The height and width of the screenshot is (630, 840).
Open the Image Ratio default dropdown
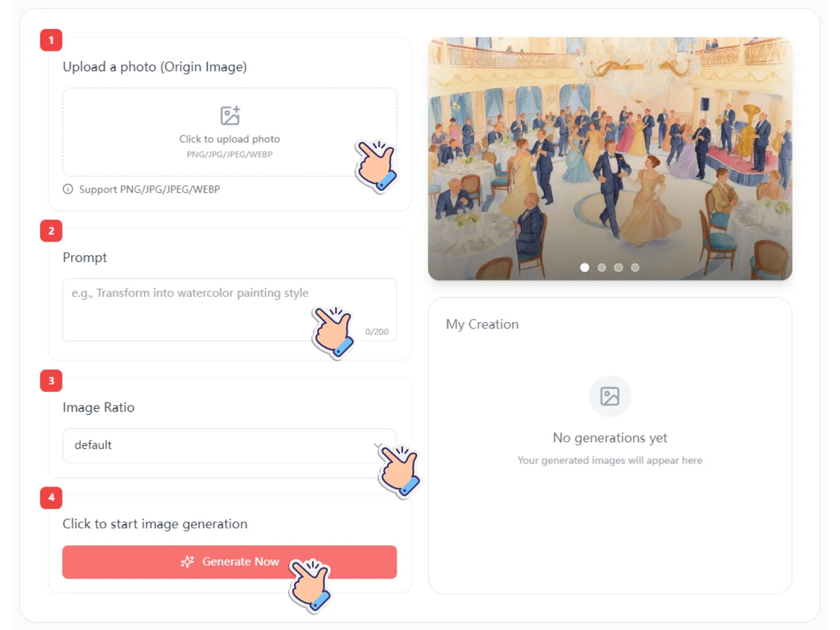[x=222, y=446]
